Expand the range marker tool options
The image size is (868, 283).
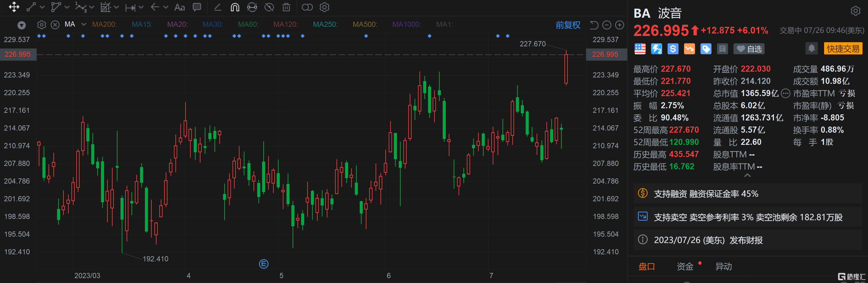[141, 7]
